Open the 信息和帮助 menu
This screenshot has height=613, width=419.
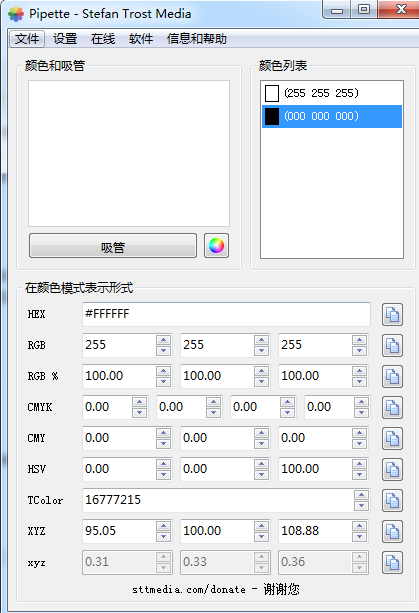coord(197,39)
